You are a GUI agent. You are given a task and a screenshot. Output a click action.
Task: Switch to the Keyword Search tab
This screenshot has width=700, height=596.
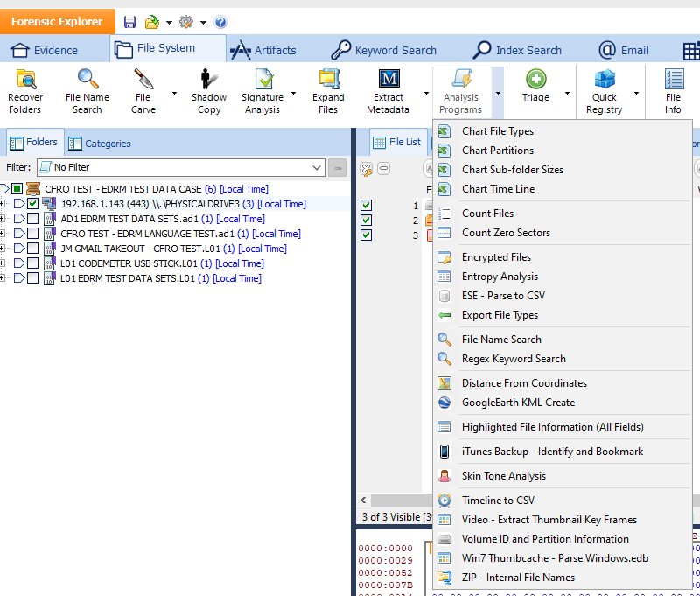[x=383, y=50]
